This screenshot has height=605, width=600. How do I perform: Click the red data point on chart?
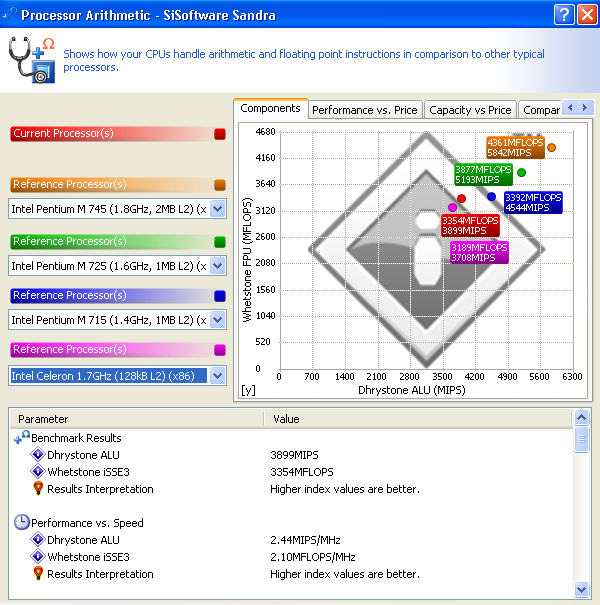point(461,198)
